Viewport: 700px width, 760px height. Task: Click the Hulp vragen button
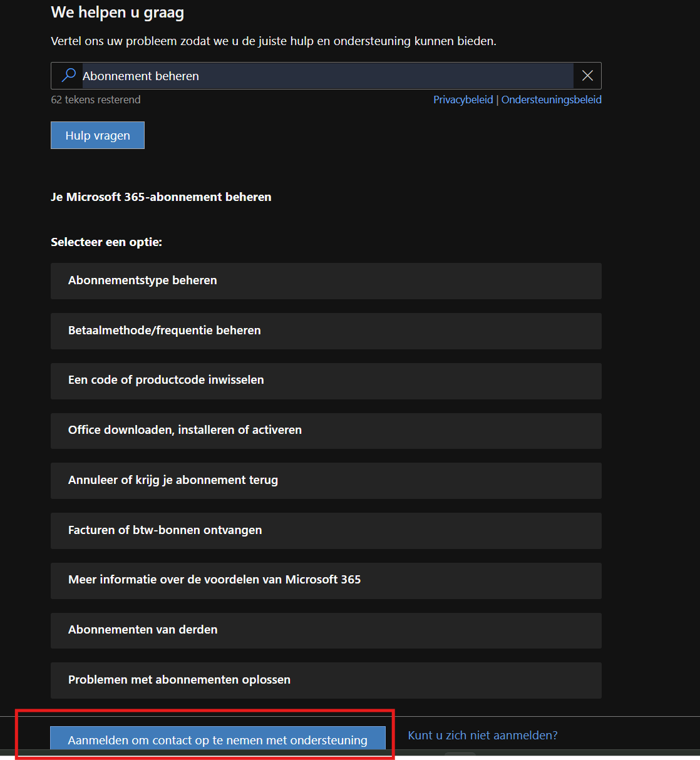point(98,135)
